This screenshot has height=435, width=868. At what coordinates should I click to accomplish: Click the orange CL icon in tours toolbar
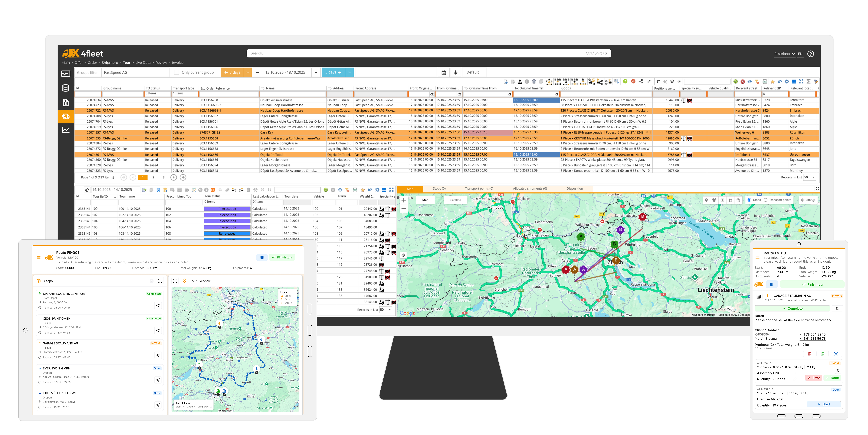pyautogui.click(x=213, y=190)
